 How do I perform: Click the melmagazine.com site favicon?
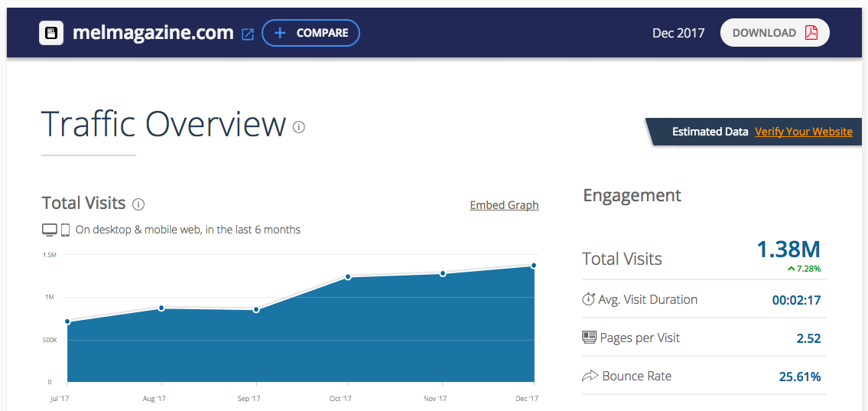51,33
